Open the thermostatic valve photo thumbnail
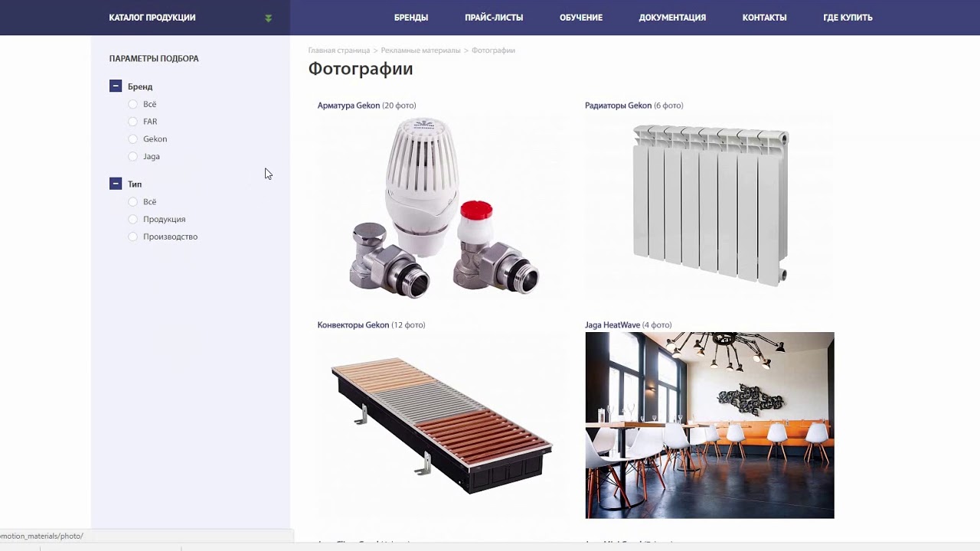 (442, 207)
